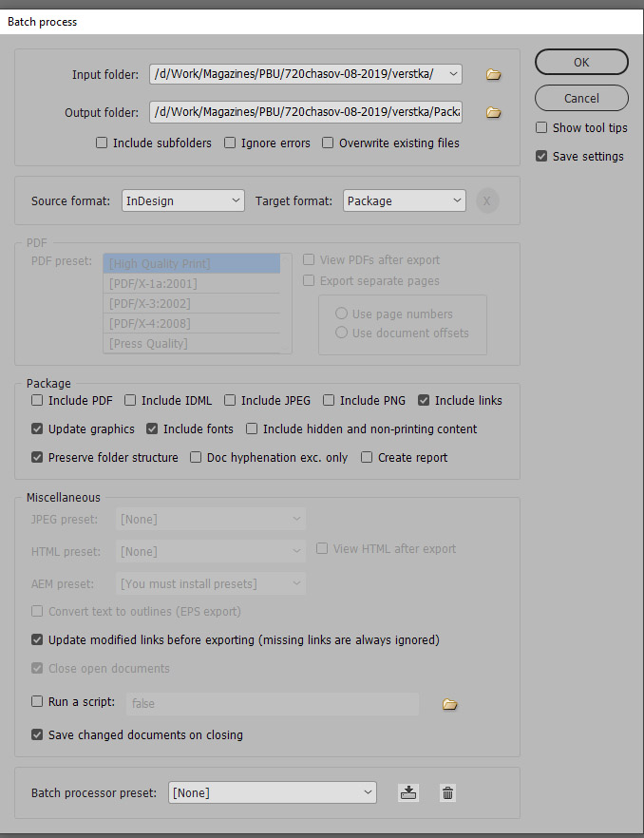This screenshot has height=838, width=644.
Task: Enable the Run a script checkbox
Action: pos(37,701)
